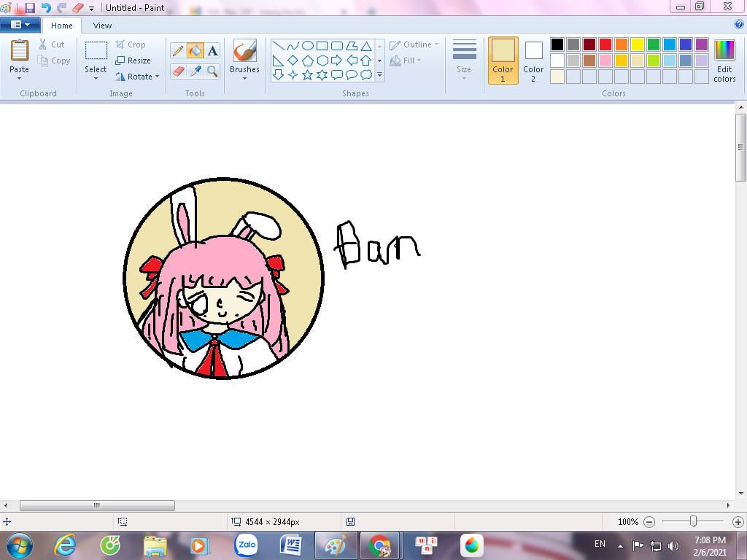Open Edit colors dialog
This screenshot has height=560, width=747.
coord(724,61)
